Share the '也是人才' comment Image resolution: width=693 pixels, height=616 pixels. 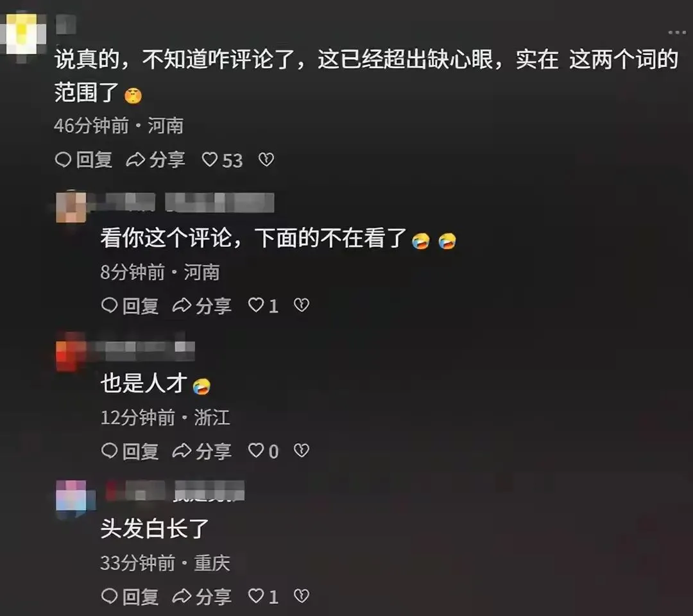coord(201,451)
